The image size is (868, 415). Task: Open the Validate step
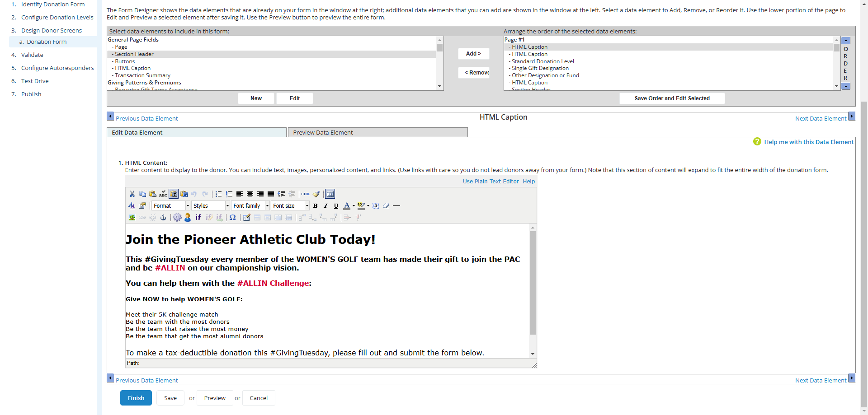32,55
